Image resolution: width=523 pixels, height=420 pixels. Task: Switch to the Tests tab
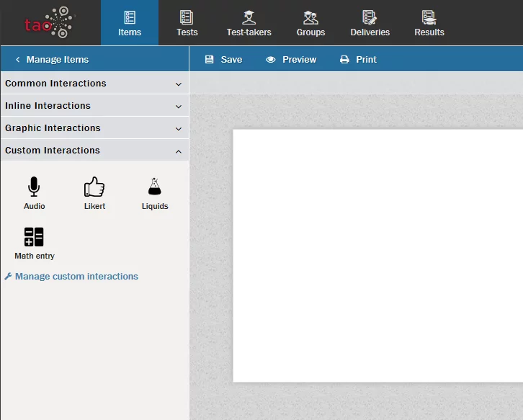pos(187,23)
